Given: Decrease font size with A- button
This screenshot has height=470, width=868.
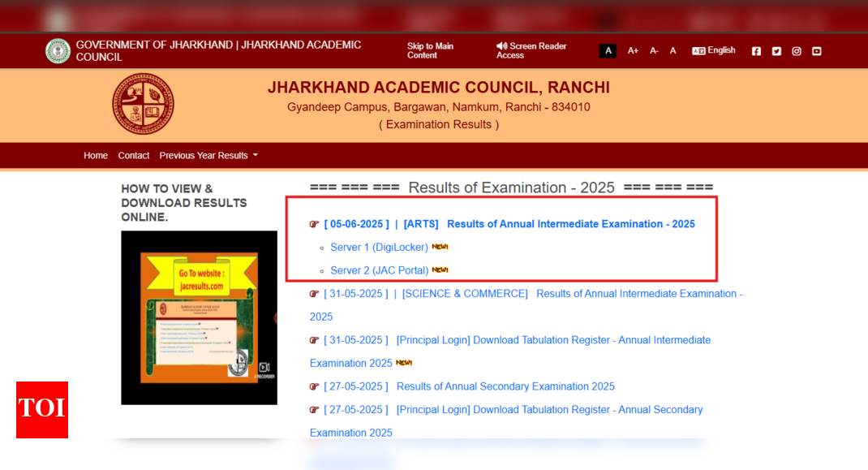Looking at the screenshot, I should [654, 51].
